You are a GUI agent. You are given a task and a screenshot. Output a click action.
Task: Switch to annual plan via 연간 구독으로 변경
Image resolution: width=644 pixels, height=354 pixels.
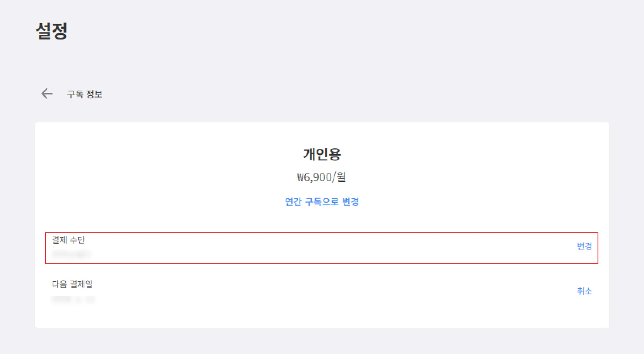[x=322, y=202]
